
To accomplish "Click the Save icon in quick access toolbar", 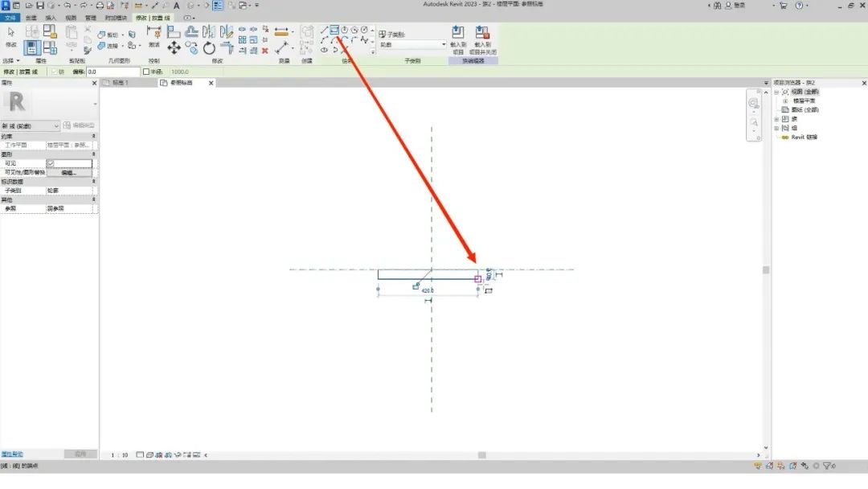I will click(x=40, y=6).
